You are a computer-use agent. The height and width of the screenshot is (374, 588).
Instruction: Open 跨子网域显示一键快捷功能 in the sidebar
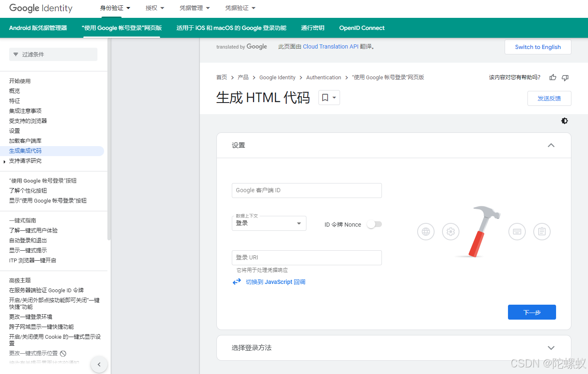click(41, 327)
